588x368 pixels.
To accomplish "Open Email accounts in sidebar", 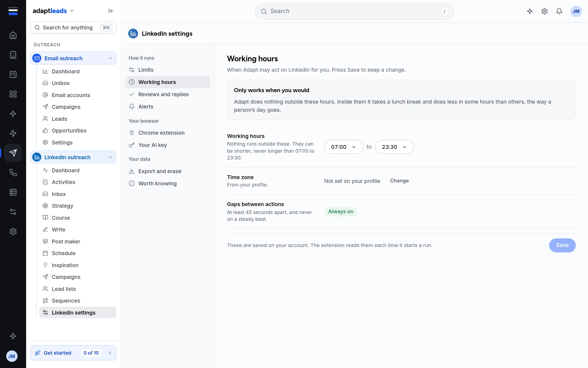I will [x=78, y=95].
